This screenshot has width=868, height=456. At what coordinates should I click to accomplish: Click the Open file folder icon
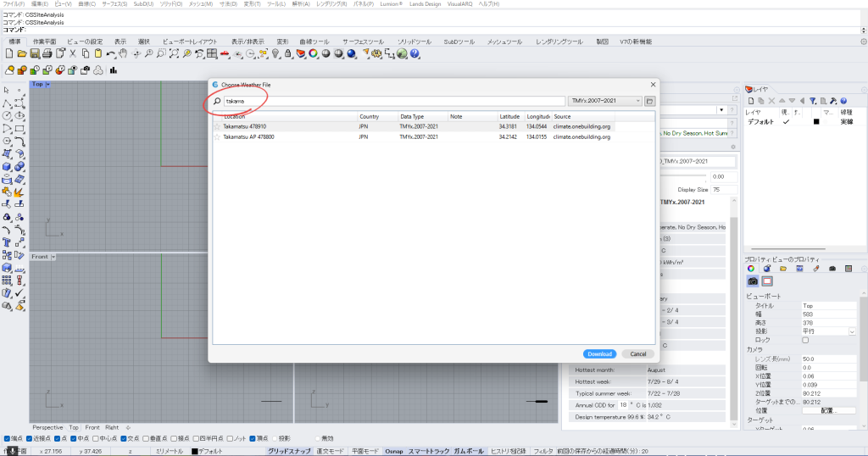click(22, 53)
